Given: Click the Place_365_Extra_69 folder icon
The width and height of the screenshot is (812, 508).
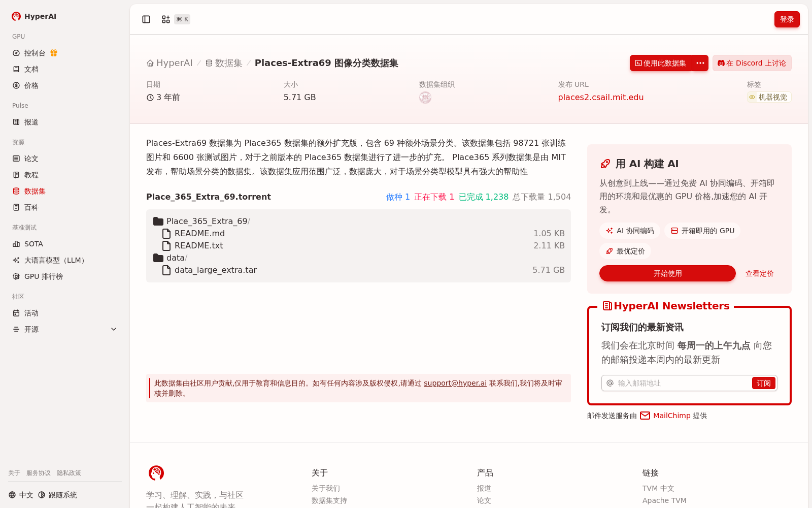Looking at the screenshot, I should pos(158,221).
